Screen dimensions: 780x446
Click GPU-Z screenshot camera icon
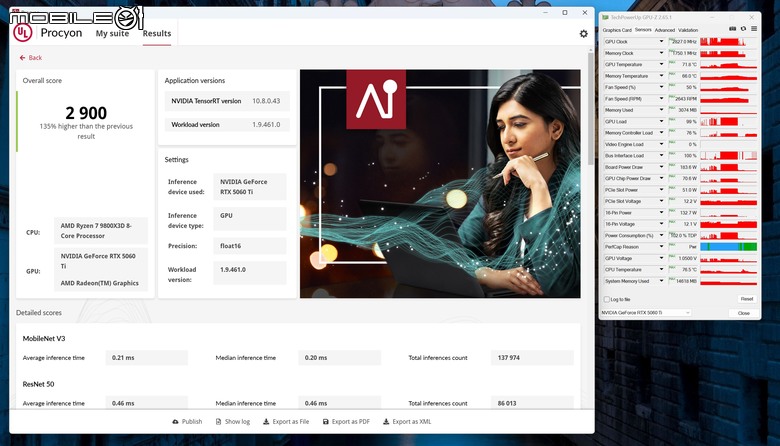[732, 29]
